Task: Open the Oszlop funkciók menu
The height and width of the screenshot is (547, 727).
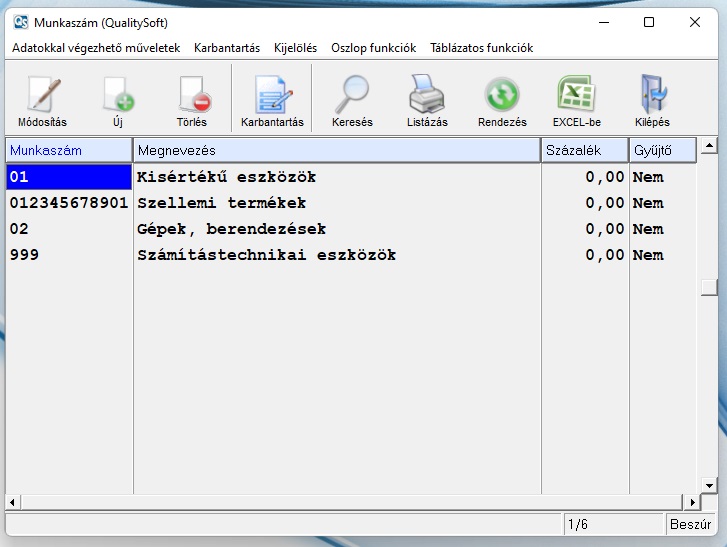Action: 373,48
